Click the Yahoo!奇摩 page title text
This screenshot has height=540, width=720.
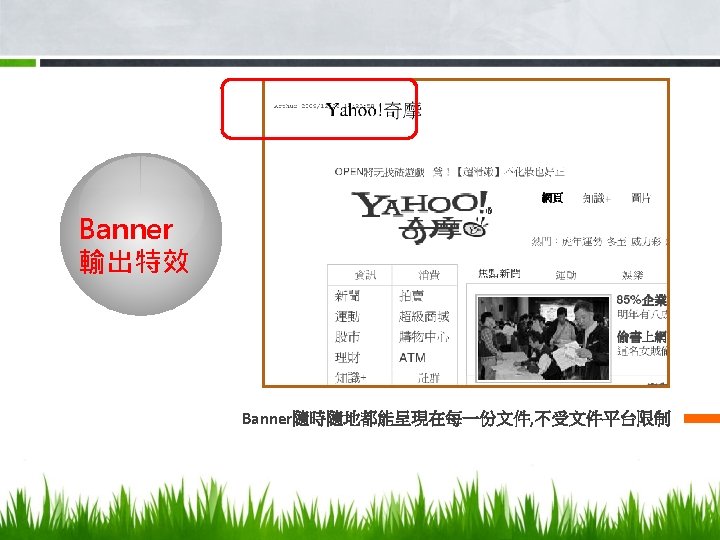[373, 111]
